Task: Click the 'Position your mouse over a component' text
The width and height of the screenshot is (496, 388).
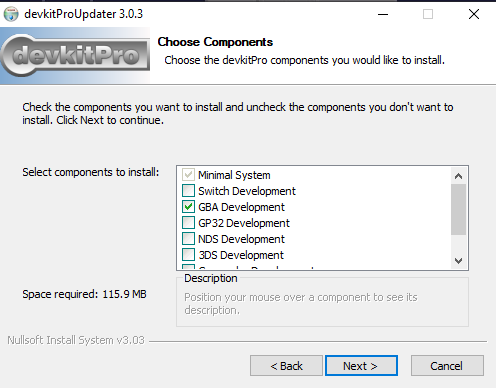Action: point(301,303)
